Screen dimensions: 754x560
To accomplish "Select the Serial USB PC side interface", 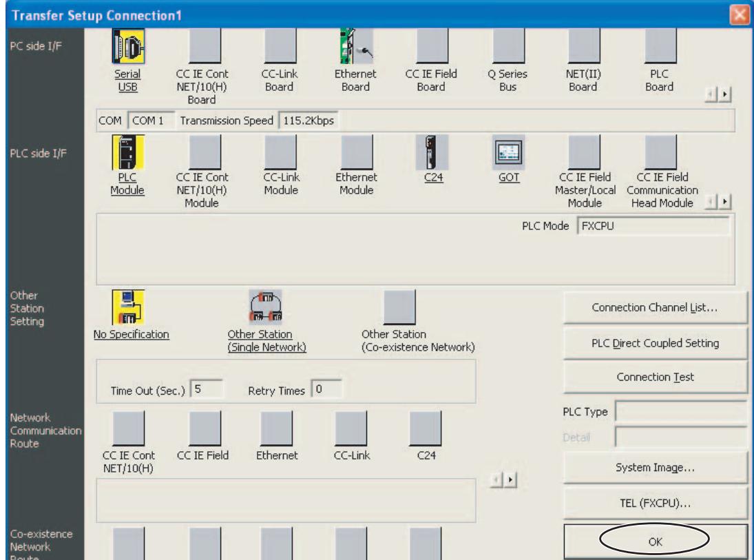I will coord(128,46).
